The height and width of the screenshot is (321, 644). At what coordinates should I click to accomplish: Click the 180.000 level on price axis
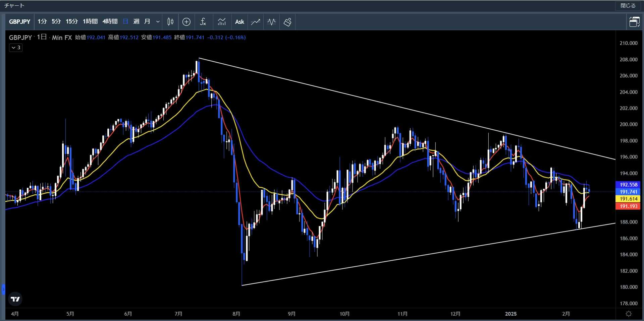pyautogui.click(x=629, y=287)
